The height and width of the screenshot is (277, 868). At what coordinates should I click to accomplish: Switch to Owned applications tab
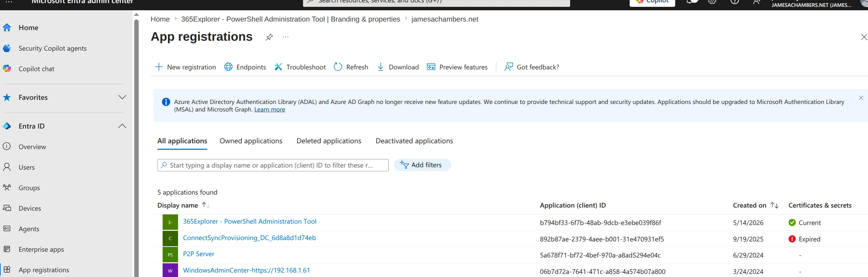(x=251, y=141)
